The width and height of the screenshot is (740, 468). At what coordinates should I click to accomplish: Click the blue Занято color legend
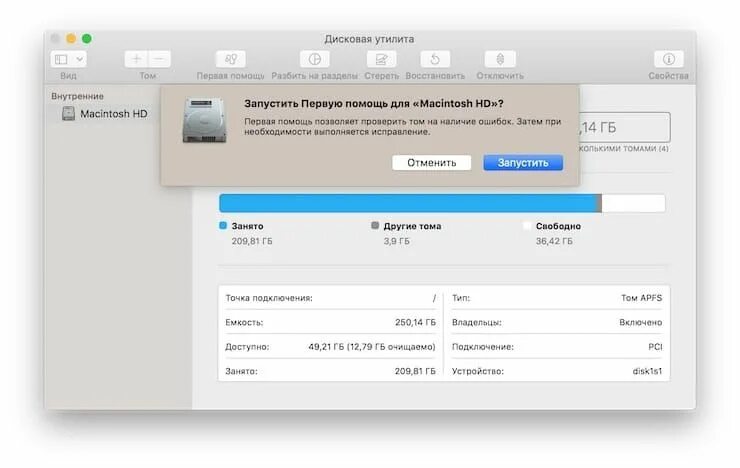tap(223, 226)
